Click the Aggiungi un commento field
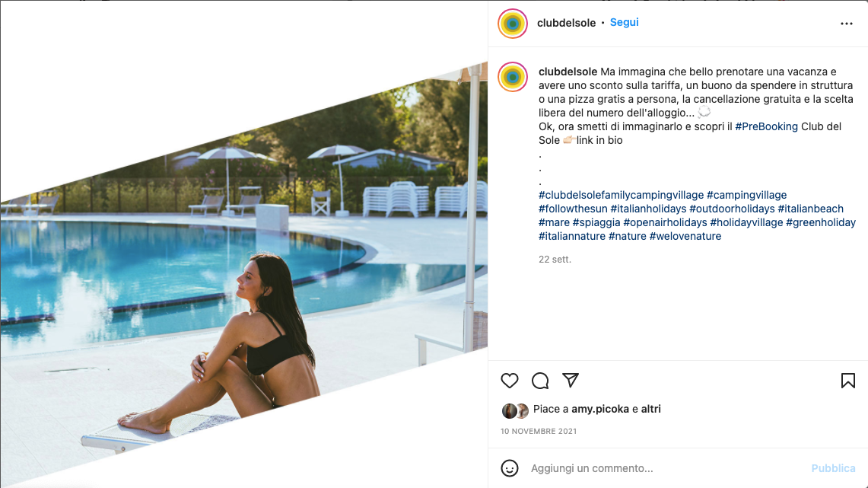 coord(664,468)
